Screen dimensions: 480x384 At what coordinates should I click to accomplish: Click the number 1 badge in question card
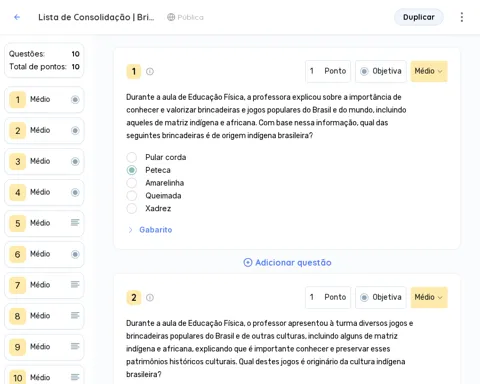134,71
